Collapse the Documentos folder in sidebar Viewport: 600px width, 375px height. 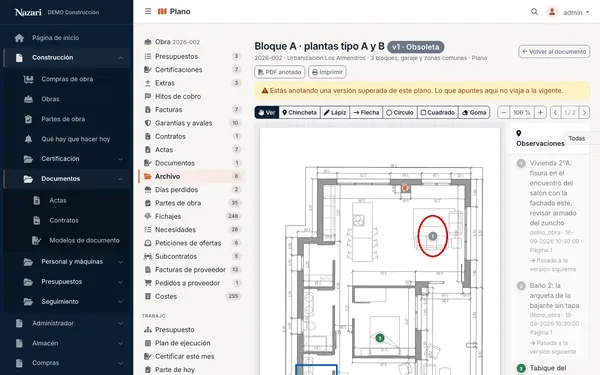[67, 179]
